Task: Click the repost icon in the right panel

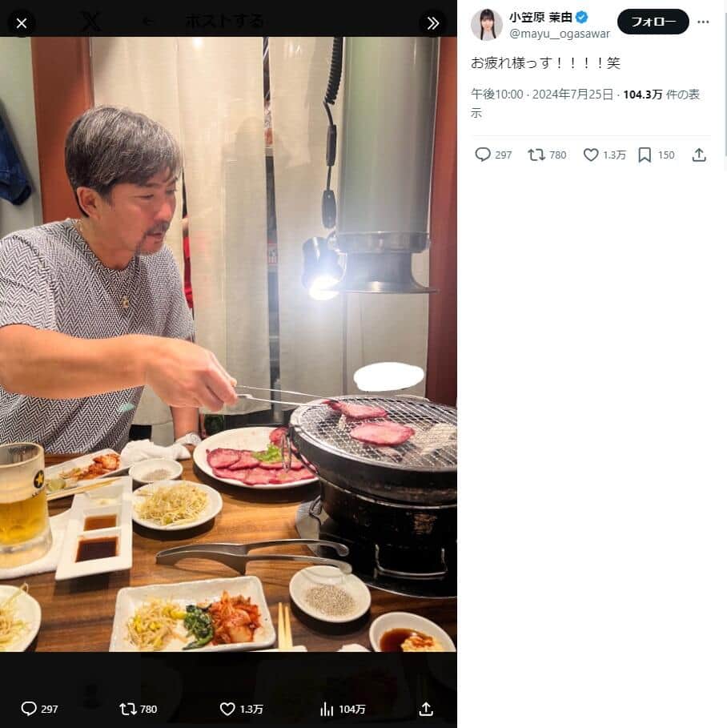Action: coord(536,155)
